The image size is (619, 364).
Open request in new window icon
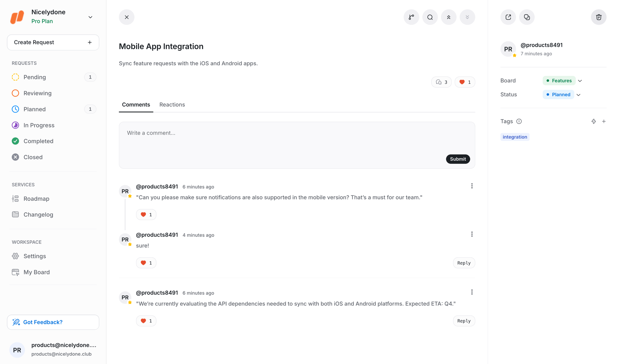point(508,17)
